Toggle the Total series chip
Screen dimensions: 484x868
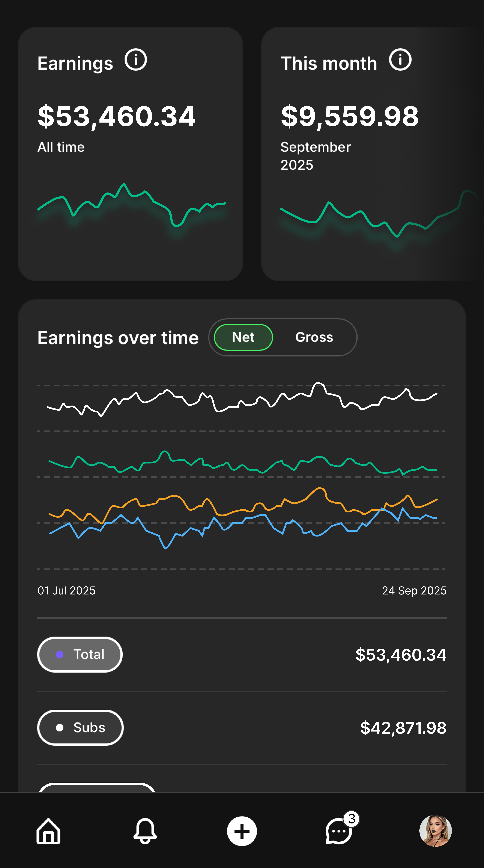[80, 654]
